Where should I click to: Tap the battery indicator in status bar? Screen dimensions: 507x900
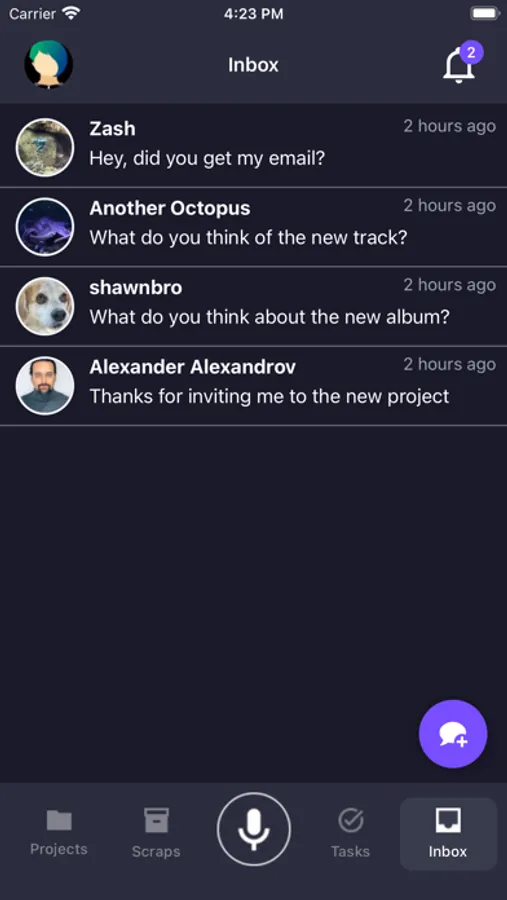point(485,13)
